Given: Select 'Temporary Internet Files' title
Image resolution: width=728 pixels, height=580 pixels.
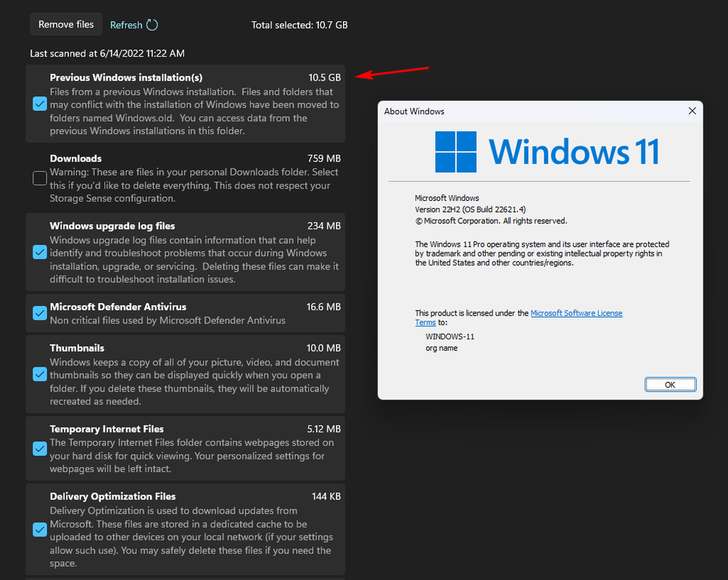Looking at the screenshot, I should click(x=107, y=429).
